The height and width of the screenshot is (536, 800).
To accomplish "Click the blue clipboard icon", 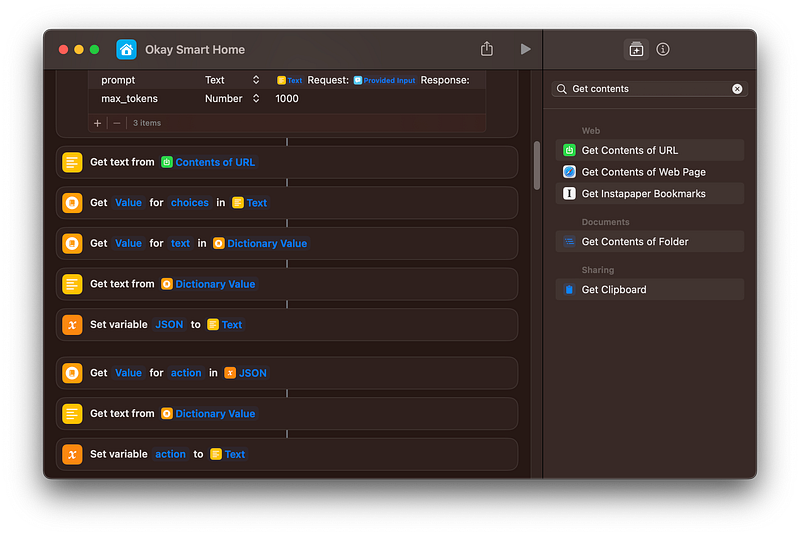I will click(569, 290).
